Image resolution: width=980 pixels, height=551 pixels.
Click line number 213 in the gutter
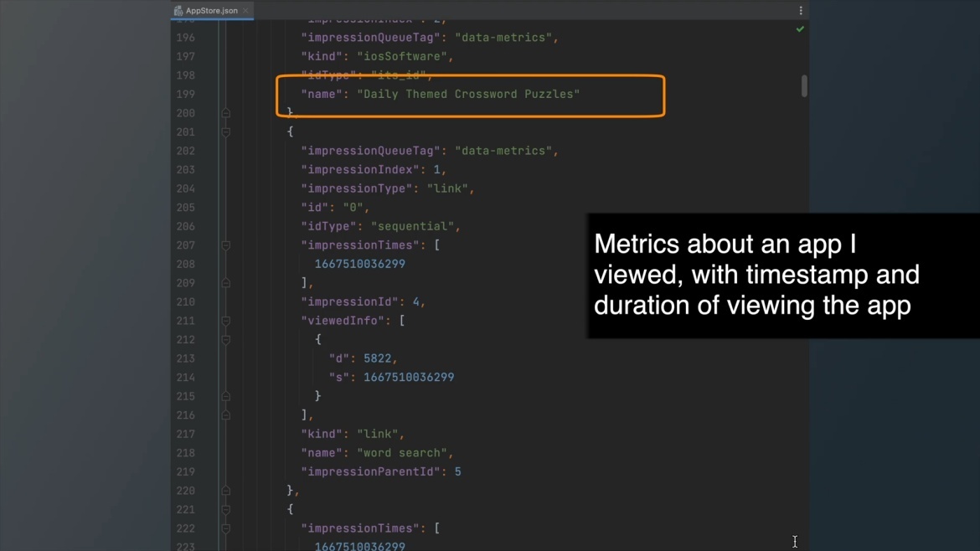(186, 358)
